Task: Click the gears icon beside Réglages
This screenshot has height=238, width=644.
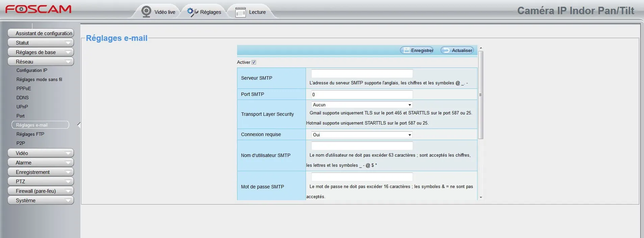Action: (192, 12)
